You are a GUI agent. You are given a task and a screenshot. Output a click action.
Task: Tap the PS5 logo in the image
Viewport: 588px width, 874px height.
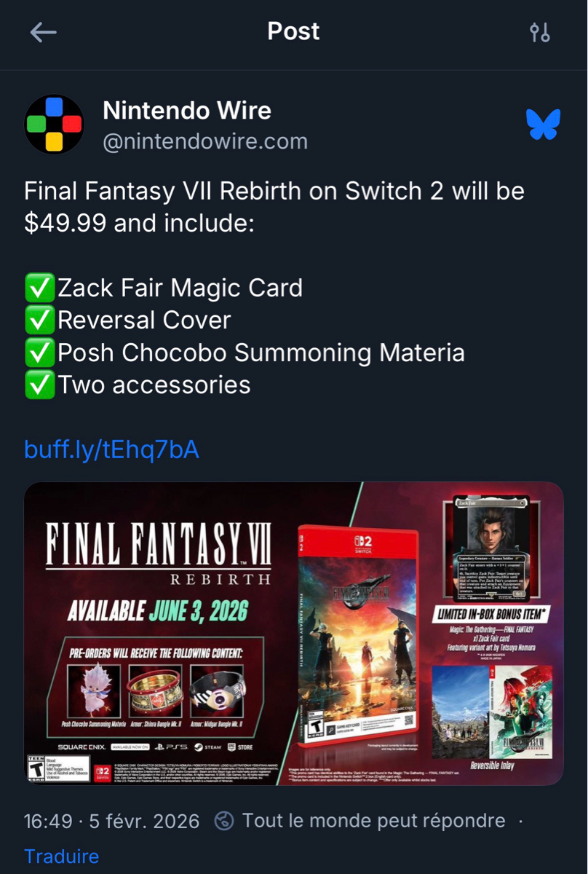pyautogui.click(x=171, y=747)
